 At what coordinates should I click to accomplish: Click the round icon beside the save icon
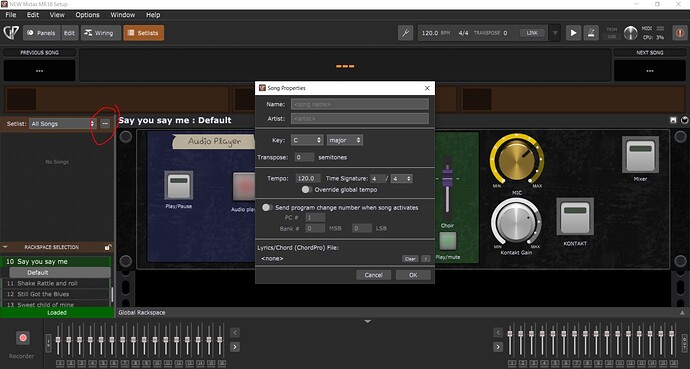pos(684,120)
